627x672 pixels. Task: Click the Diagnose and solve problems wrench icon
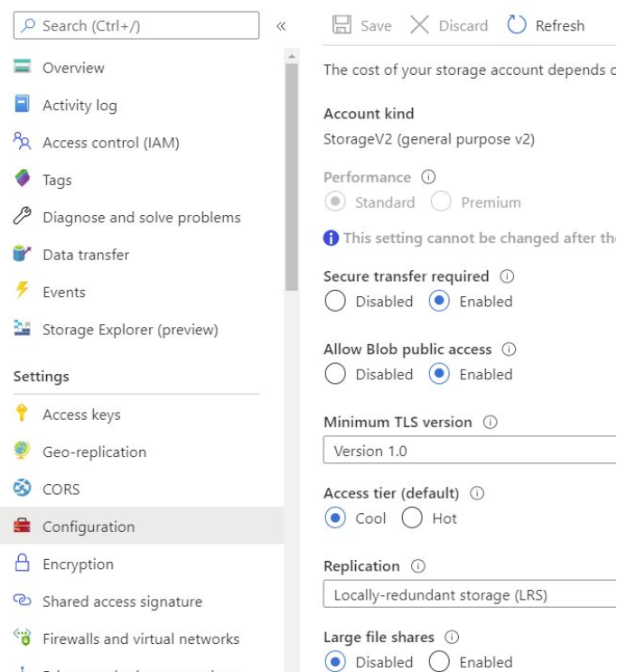click(22, 216)
